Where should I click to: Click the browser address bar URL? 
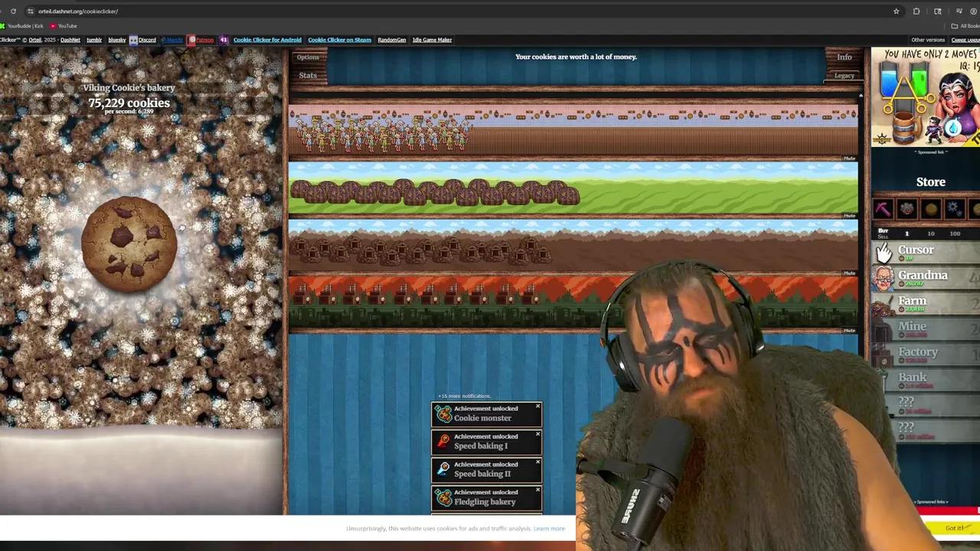78,11
